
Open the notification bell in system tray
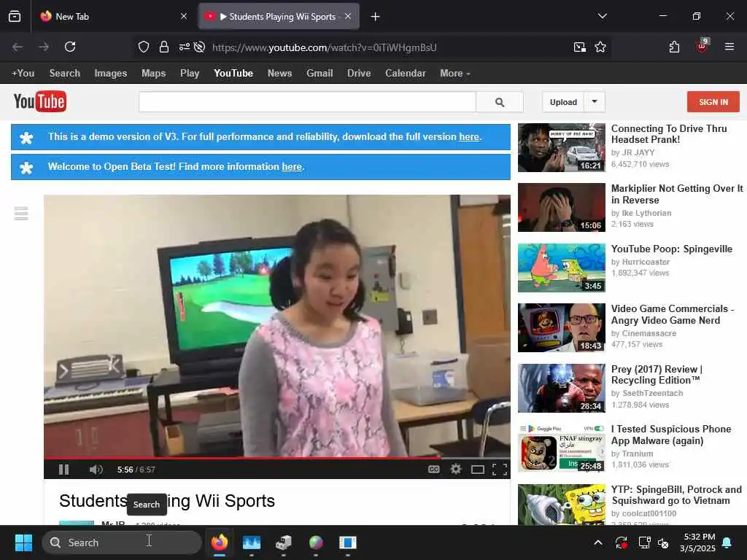tap(727, 542)
